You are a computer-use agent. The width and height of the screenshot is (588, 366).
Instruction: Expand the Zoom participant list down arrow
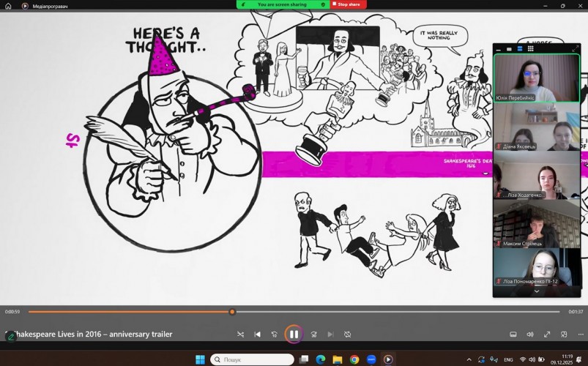point(536,291)
